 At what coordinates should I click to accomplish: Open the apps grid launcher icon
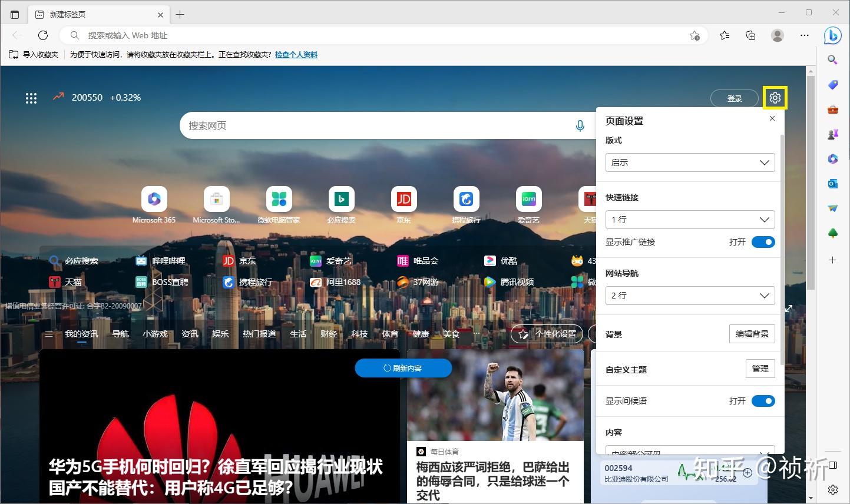pyautogui.click(x=31, y=98)
